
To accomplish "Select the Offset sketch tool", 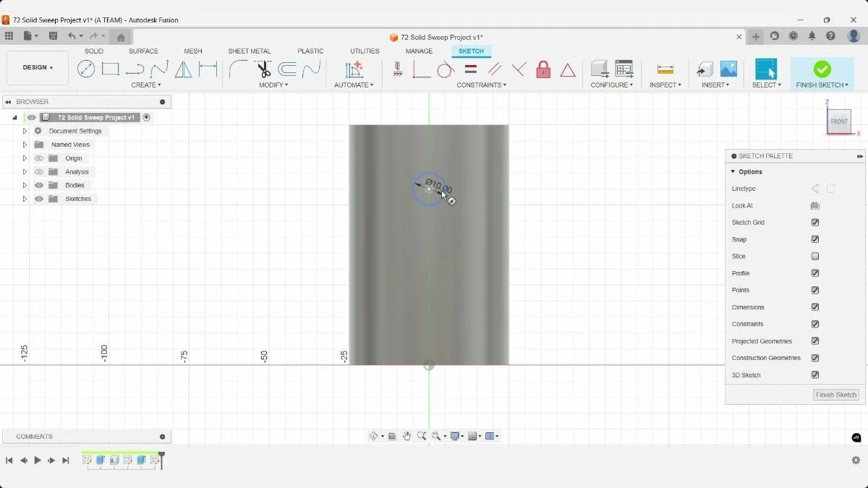I will point(287,69).
